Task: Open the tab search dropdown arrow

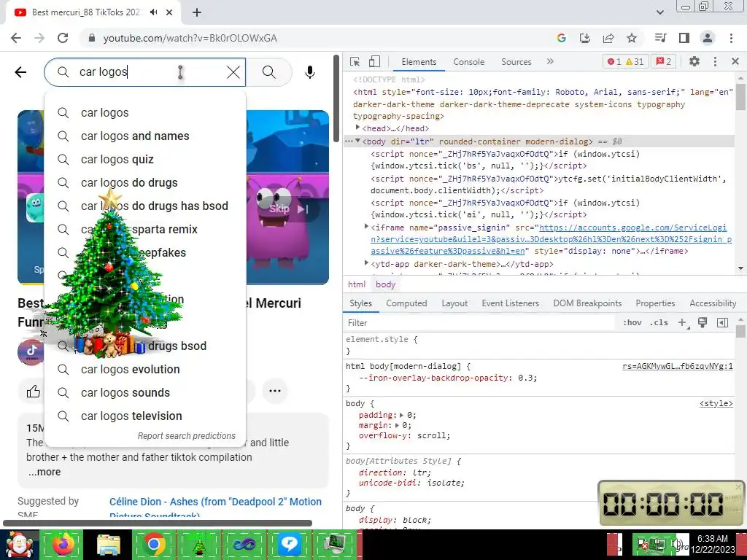Action: [659, 12]
